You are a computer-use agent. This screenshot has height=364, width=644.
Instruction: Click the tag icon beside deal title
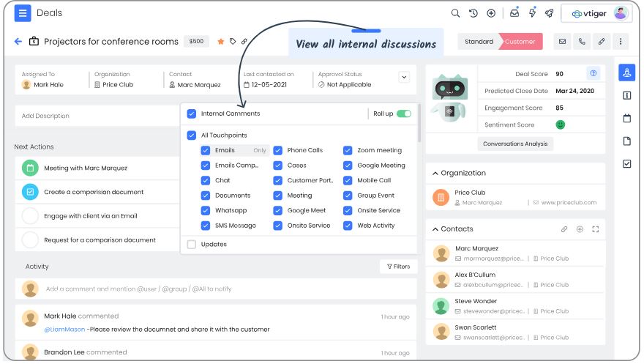tap(233, 42)
